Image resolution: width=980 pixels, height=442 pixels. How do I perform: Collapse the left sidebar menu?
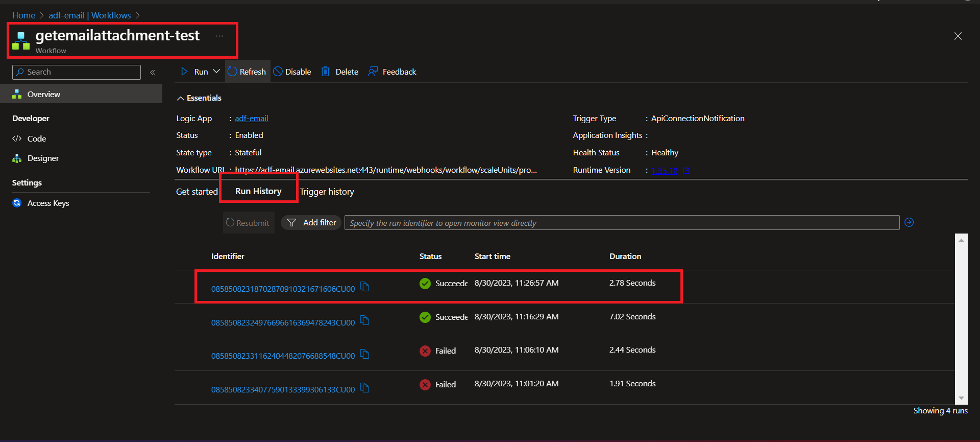153,72
